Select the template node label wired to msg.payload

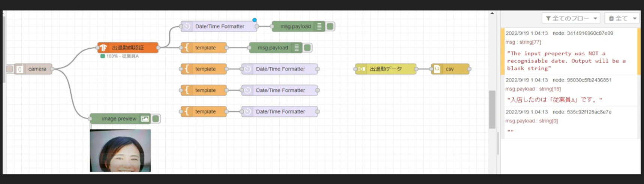[x=205, y=48]
